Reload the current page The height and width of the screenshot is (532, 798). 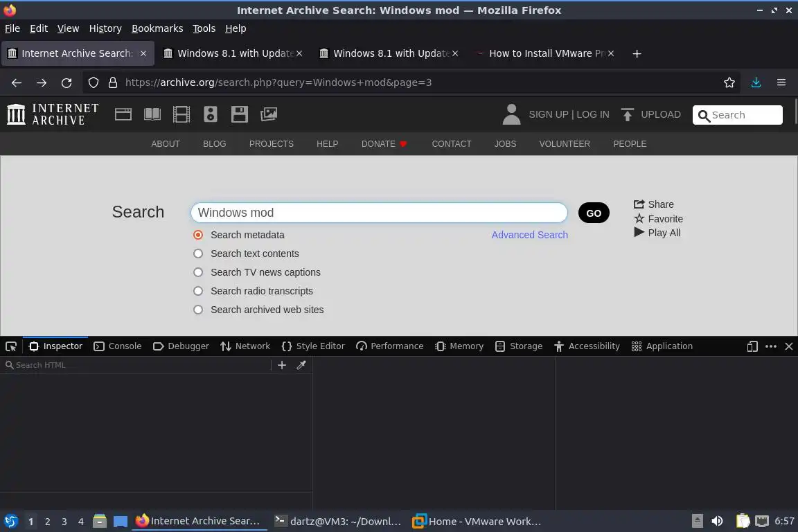(x=66, y=82)
